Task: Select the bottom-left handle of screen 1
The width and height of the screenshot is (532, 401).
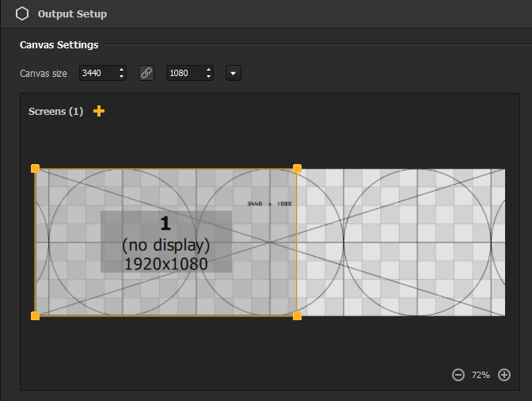Action: [x=35, y=315]
